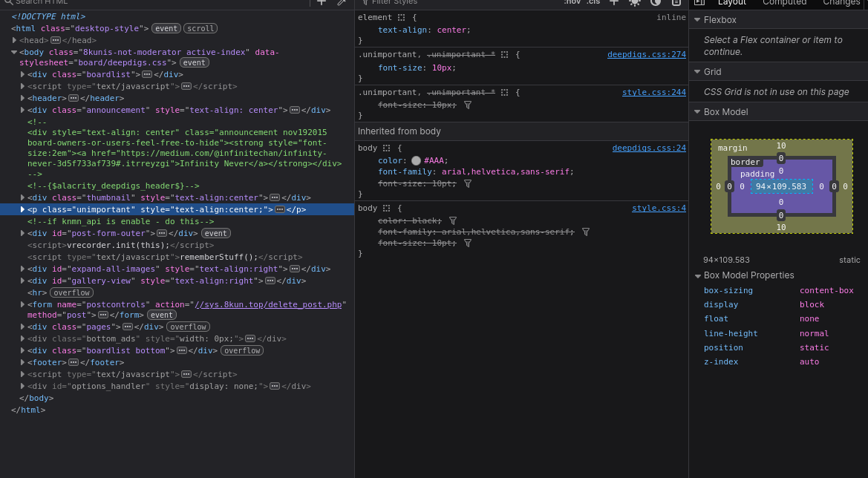Select the vrecorder.init(this) script row
868x478 pixels.
point(177,245)
